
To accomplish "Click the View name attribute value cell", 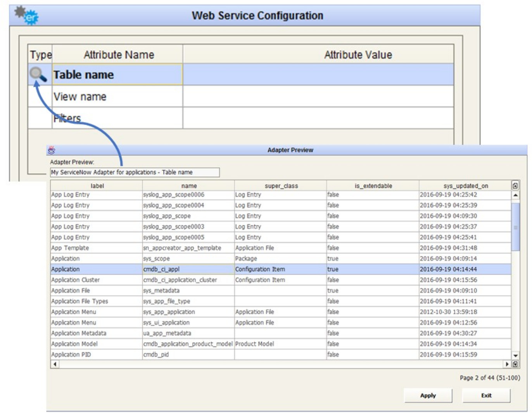I will point(318,97).
